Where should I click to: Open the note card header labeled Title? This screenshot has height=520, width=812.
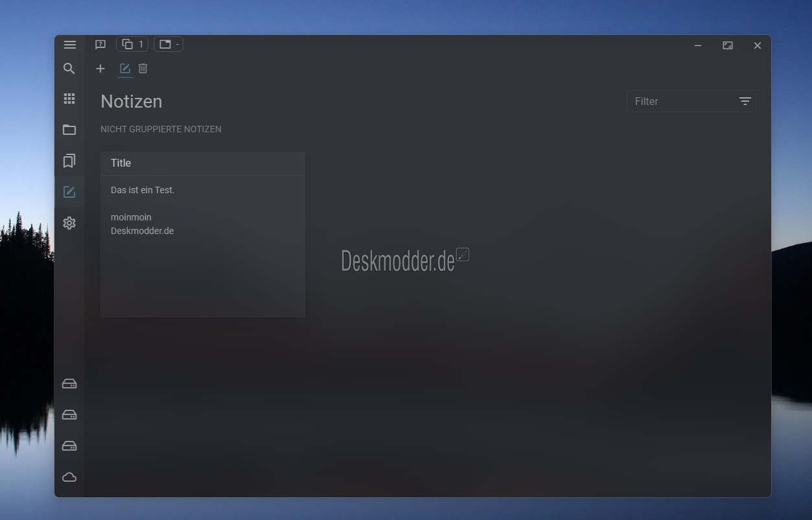click(203, 163)
